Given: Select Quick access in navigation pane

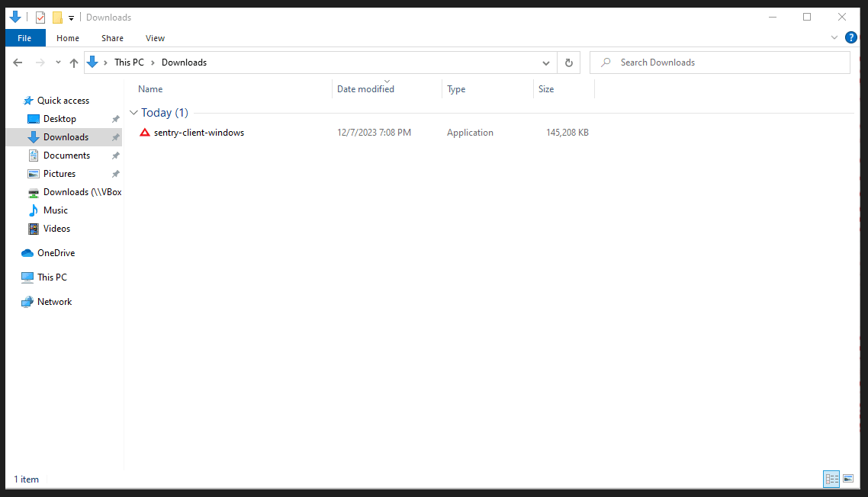Looking at the screenshot, I should pyautogui.click(x=63, y=101).
